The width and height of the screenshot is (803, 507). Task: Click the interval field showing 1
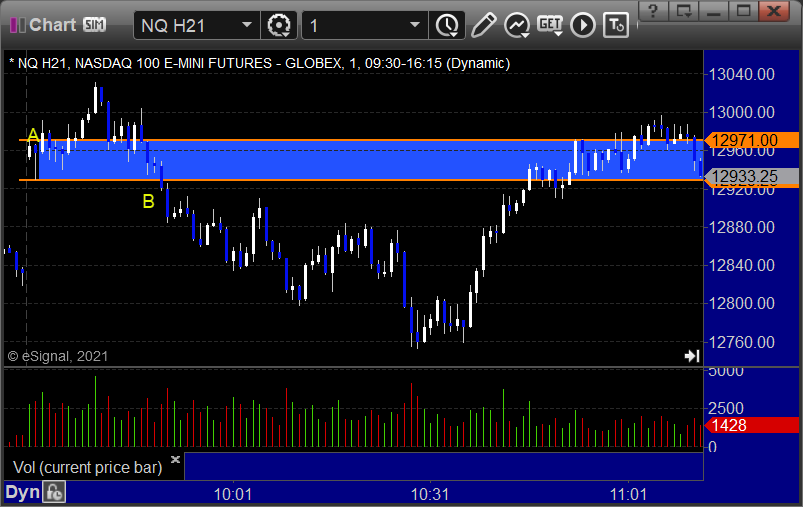pos(365,25)
